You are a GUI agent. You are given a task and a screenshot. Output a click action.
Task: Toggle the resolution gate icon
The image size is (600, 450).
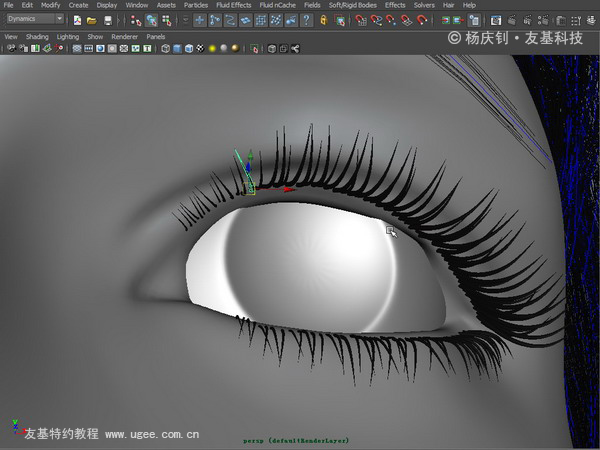click(100, 48)
